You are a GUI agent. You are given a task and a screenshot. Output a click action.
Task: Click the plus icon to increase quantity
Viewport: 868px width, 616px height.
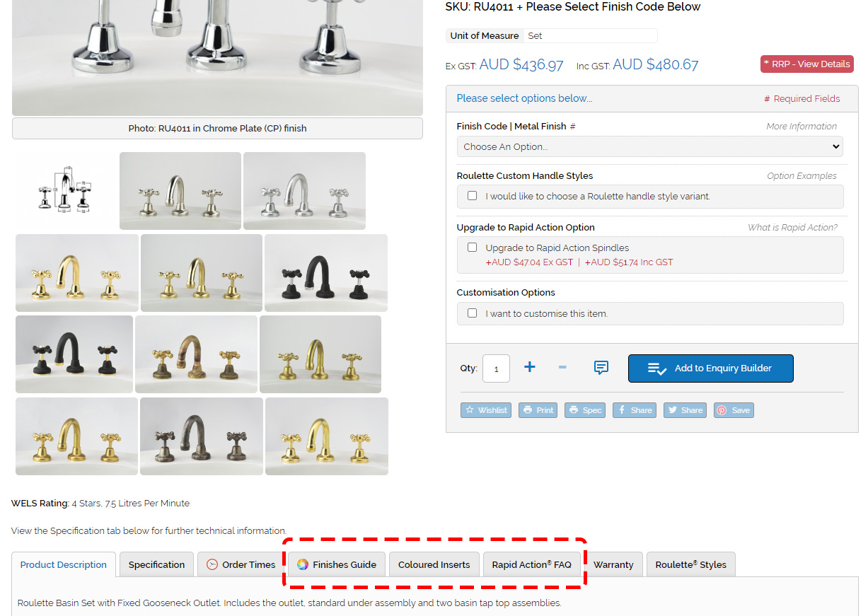coord(529,367)
